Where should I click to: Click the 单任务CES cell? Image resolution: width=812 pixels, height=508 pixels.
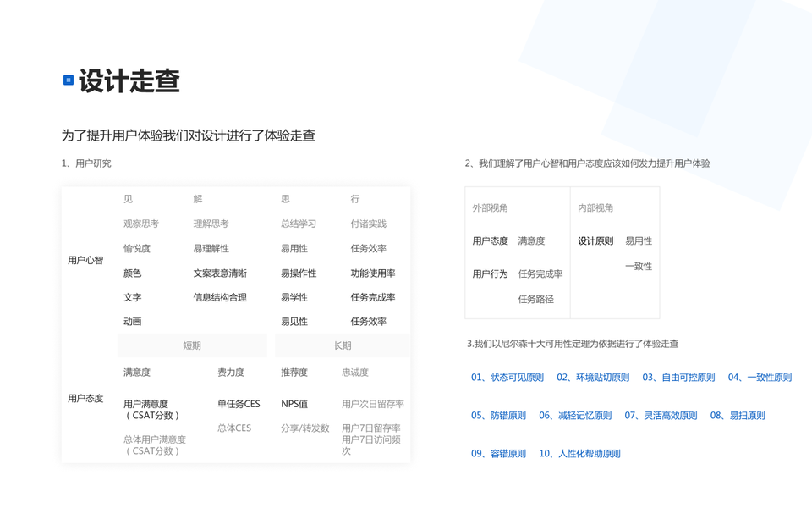pyautogui.click(x=239, y=404)
